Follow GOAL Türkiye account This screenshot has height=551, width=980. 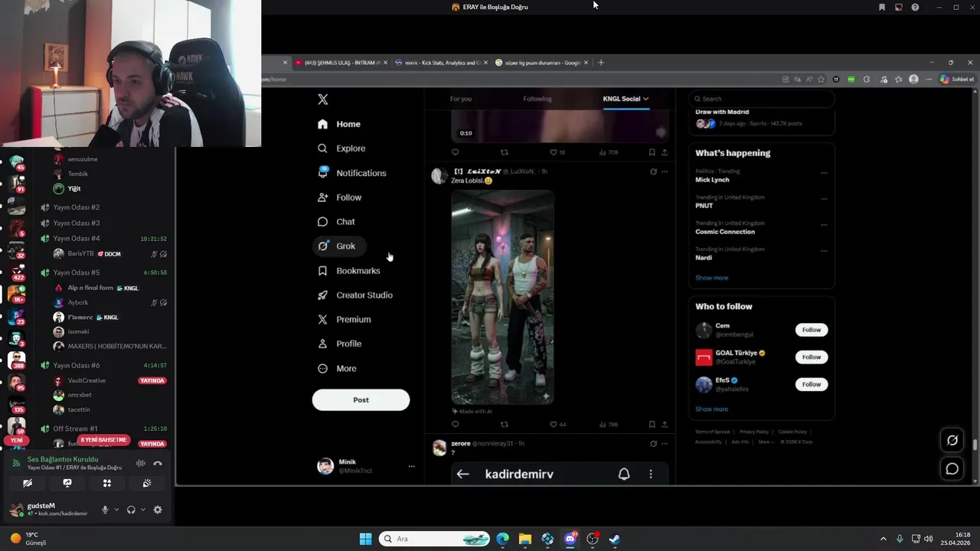811,357
